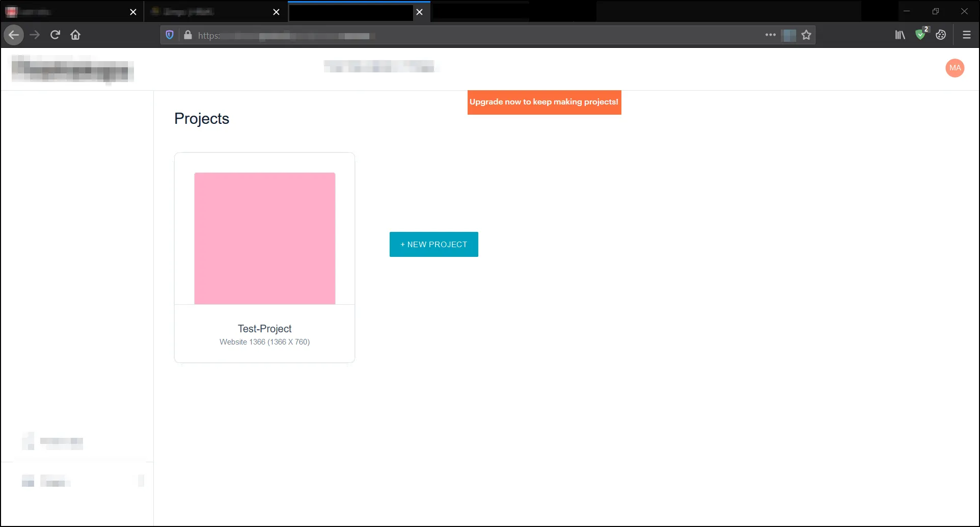Open the green shield extension icon

(x=920, y=35)
